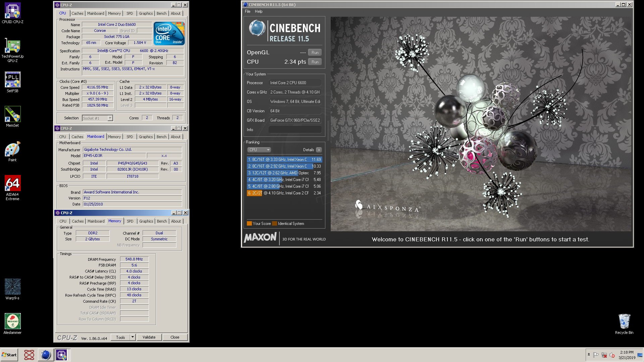Open Recycle Bin desktop icon
644x362 pixels.
click(x=624, y=324)
